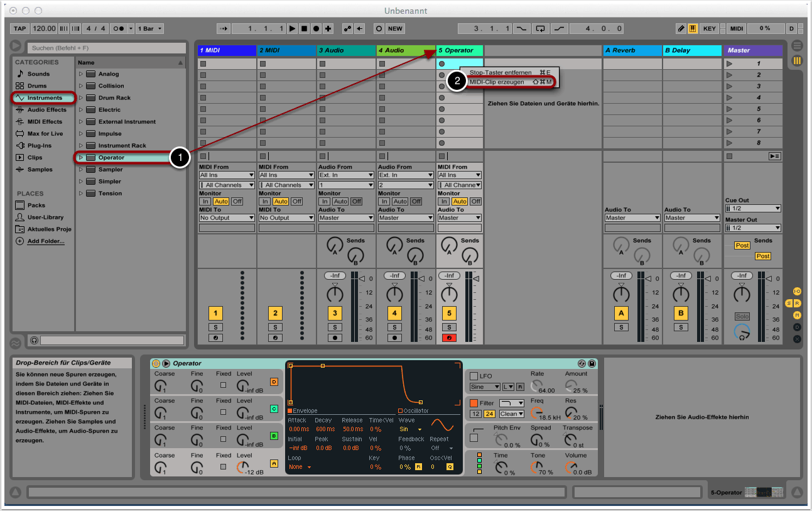Viewport: 812px width, 511px height.
Task: Click the Operator device save preset icon
Action: tap(592, 363)
